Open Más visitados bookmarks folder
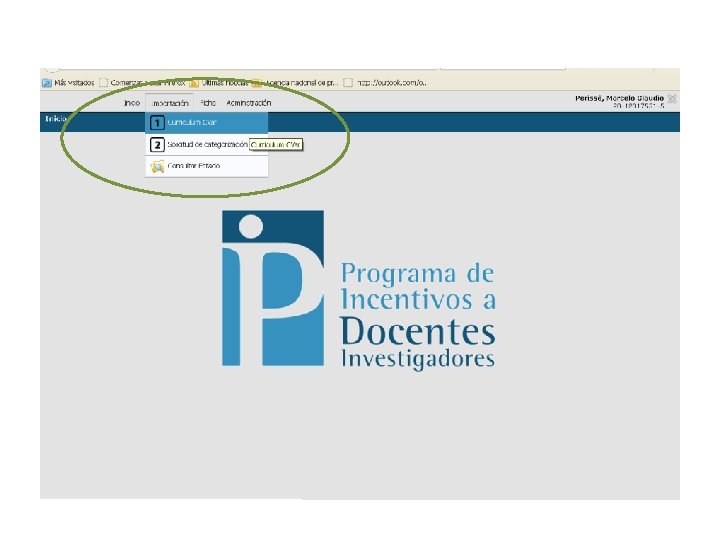 [x=68, y=83]
